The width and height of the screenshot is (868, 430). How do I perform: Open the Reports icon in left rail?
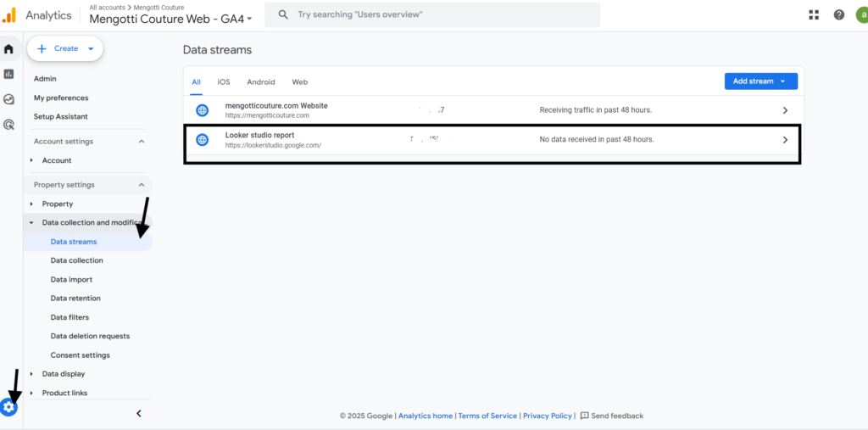click(8, 74)
